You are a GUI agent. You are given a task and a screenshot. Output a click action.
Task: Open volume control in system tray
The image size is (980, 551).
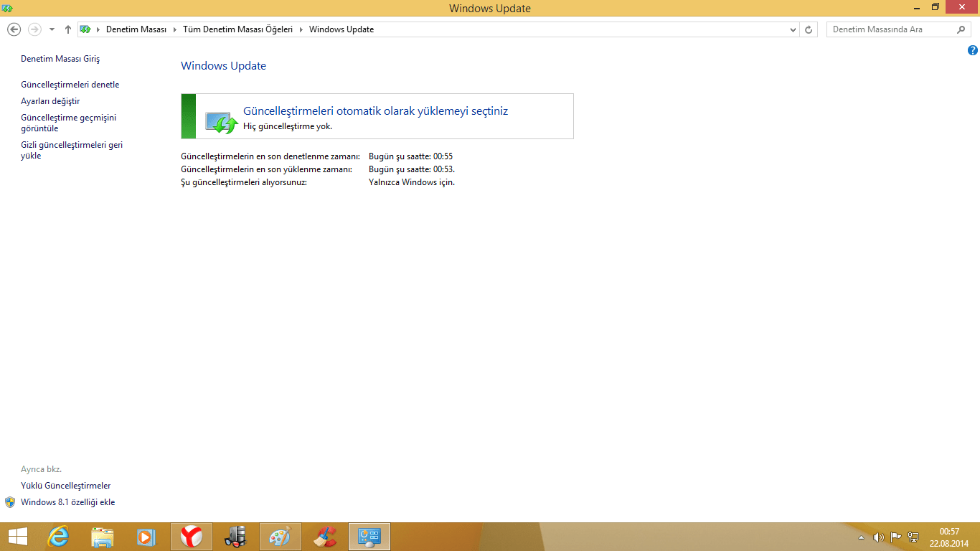coord(878,537)
